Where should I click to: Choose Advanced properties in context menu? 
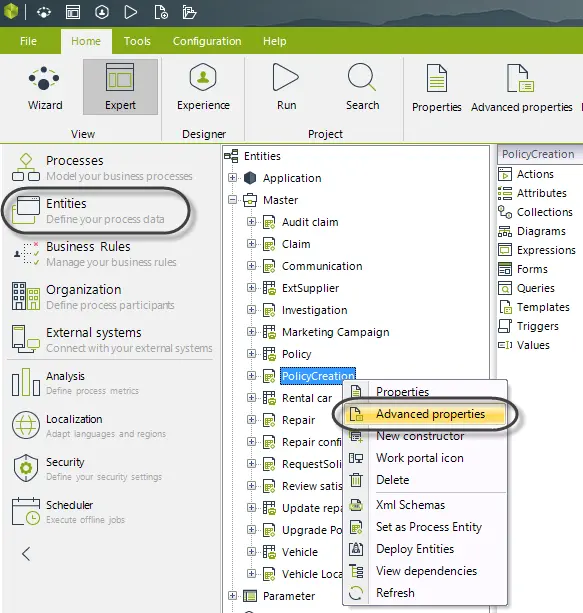click(x=425, y=414)
